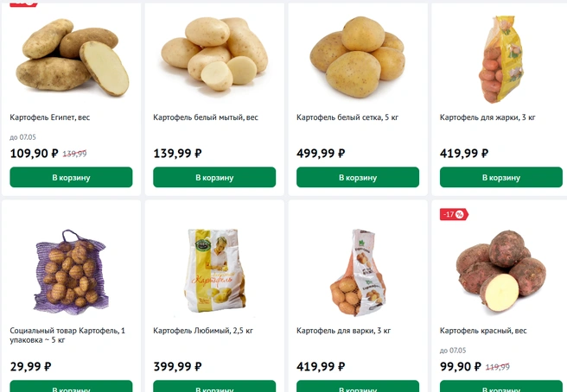This screenshot has height=392, width=567.
Task: Open Картофель Любимый, 2,5 кг link
Action: pyautogui.click(x=203, y=331)
